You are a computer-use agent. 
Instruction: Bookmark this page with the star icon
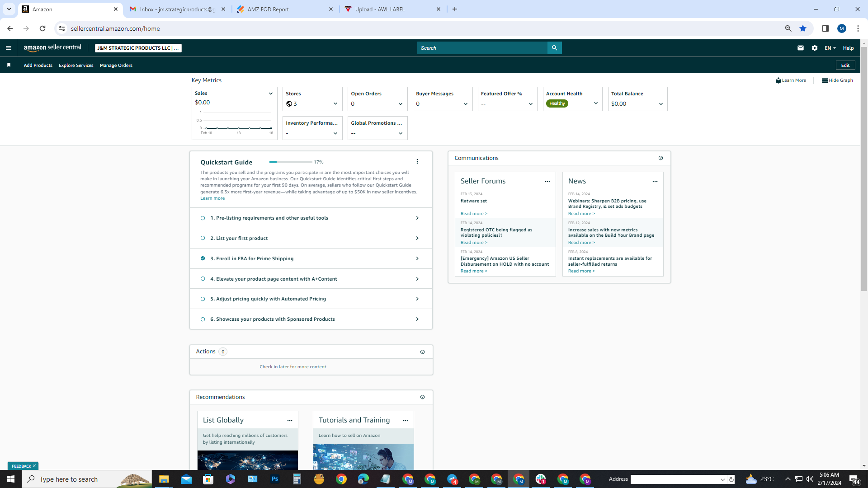click(803, 28)
